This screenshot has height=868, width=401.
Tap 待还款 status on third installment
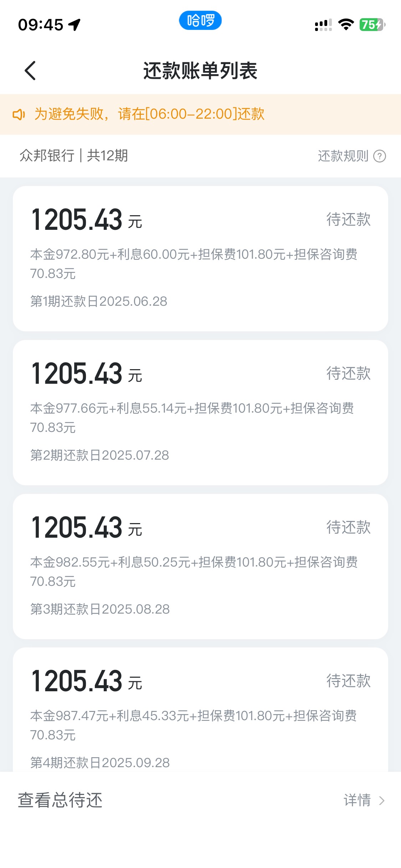point(349,527)
